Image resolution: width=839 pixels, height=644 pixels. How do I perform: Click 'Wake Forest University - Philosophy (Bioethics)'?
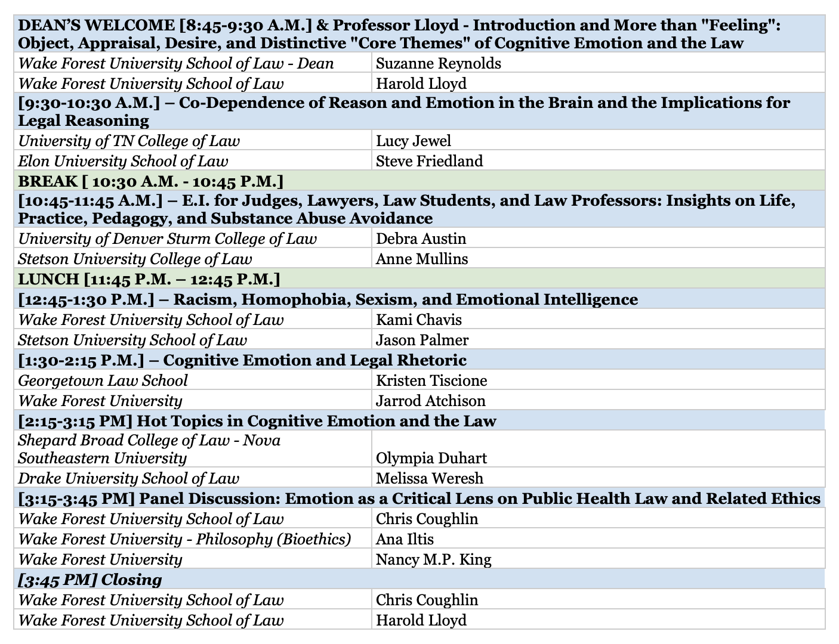tap(185, 539)
